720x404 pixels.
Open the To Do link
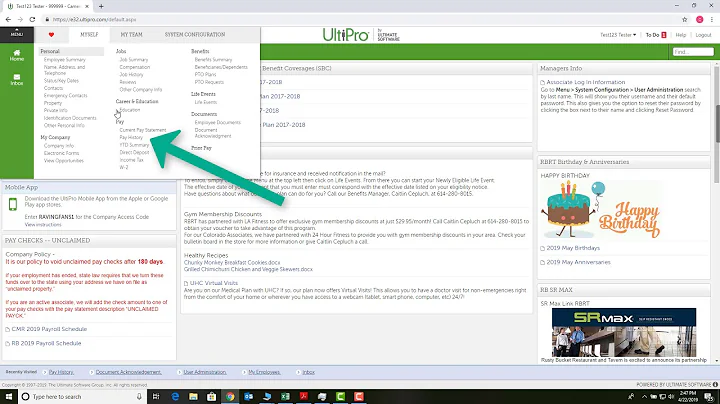652,35
